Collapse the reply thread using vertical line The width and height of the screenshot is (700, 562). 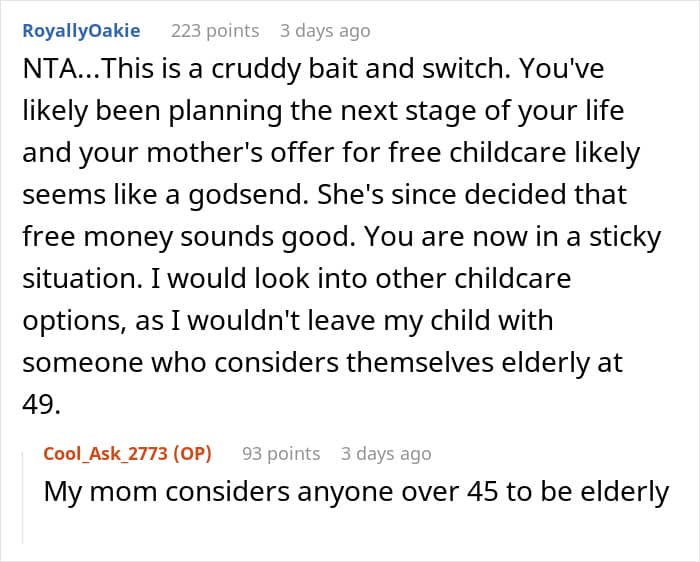click(x=23, y=498)
